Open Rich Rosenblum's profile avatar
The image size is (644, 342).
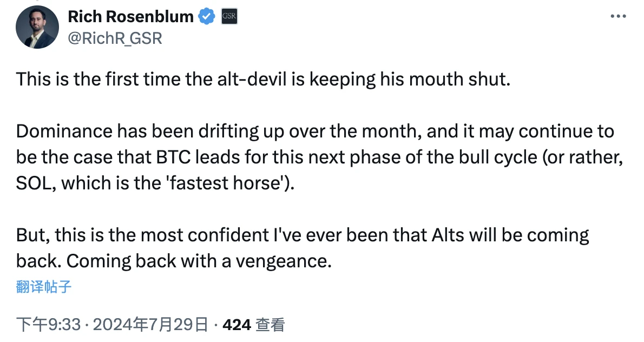(x=36, y=28)
